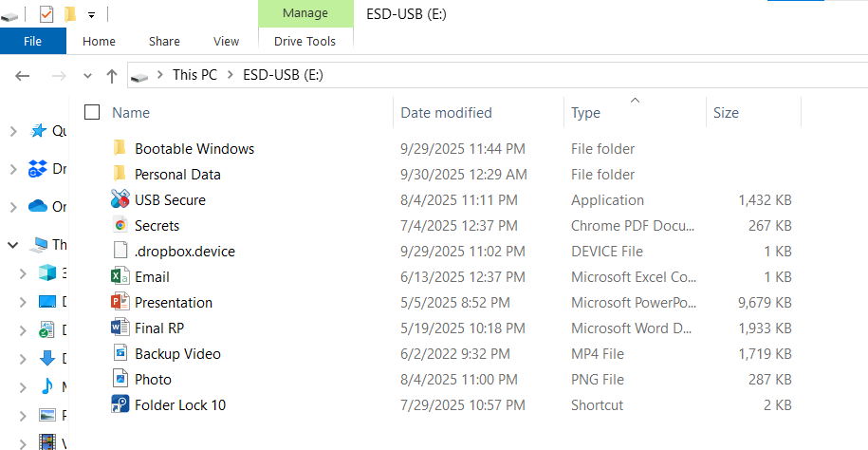Expand the Music tree node

tap(23, 386)
